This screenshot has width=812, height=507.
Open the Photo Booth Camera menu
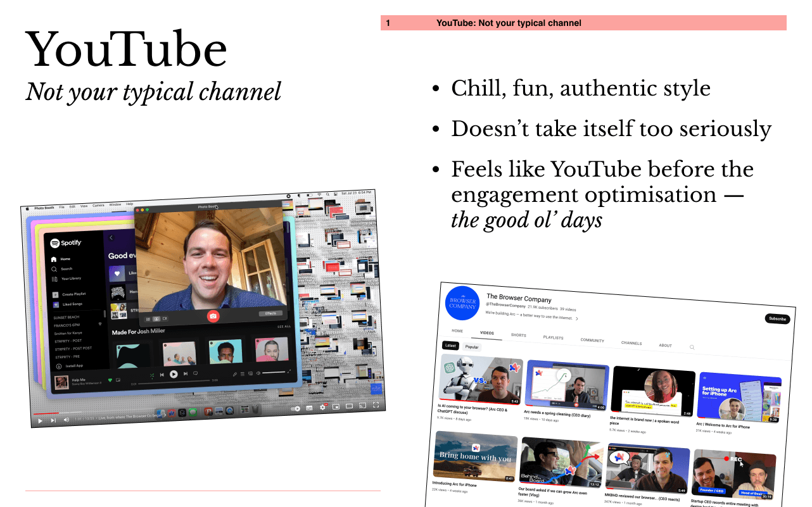(98, 205)
